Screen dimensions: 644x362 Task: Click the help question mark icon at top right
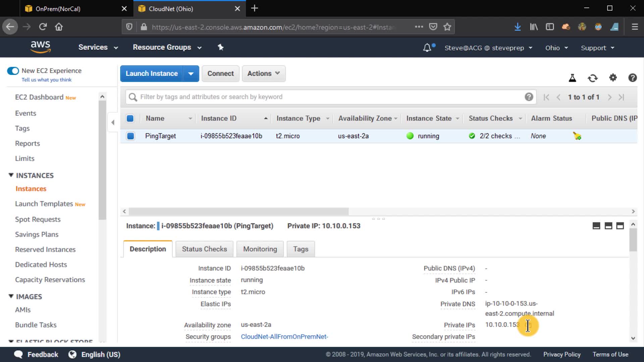click(632, 78)
